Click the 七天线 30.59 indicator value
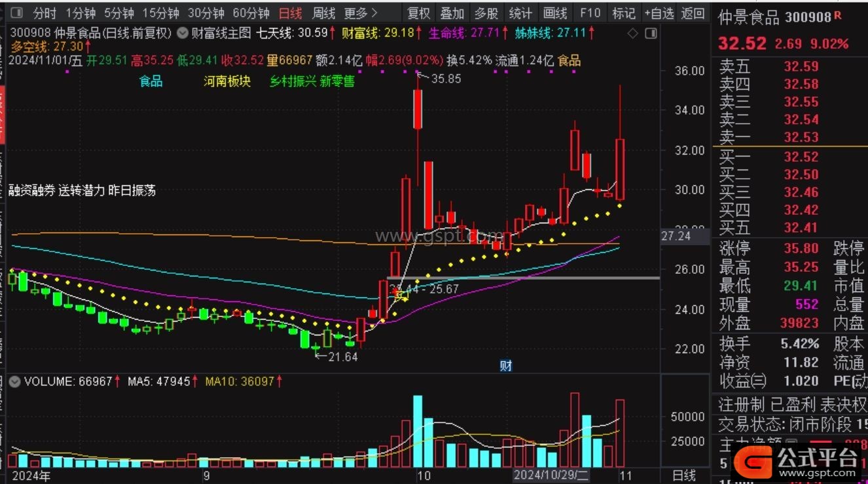The image size is (868, 484). tap(297, 33)
